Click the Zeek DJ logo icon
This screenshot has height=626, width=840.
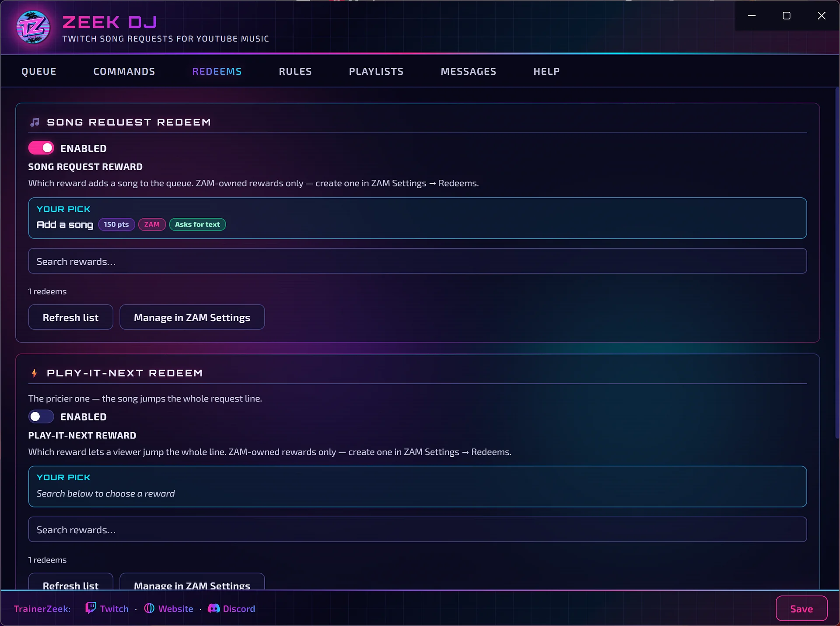click(33, 27)
